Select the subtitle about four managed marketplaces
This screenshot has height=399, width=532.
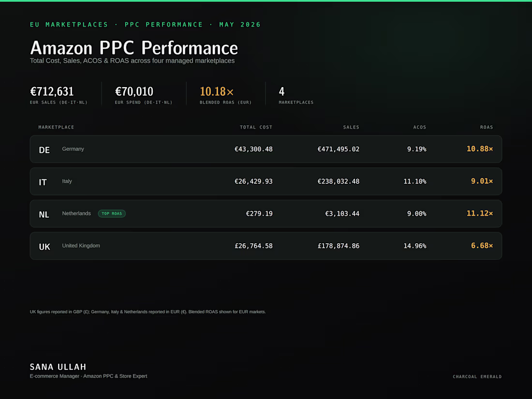[x=133, y=61]
